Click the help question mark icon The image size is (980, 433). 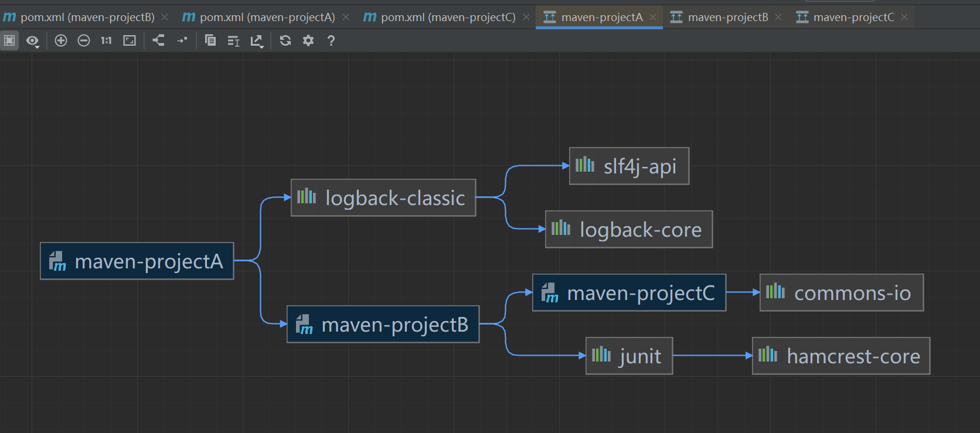tap(331, 40)
